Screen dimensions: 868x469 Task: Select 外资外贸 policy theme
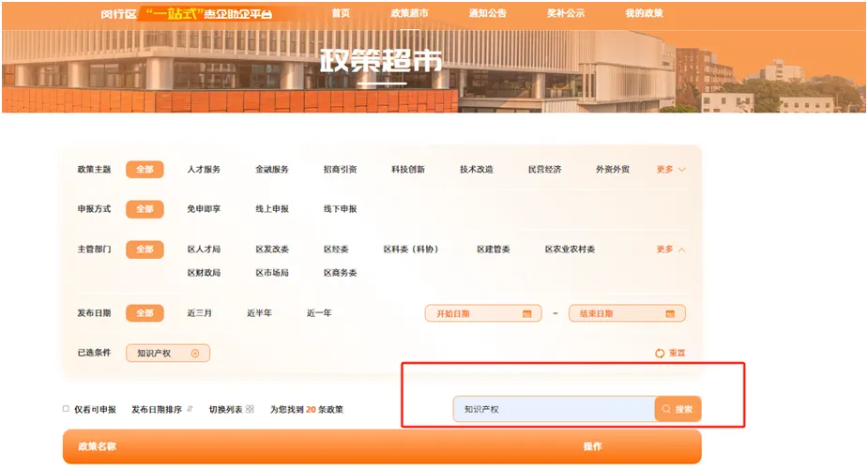click(x=613, y=169)
